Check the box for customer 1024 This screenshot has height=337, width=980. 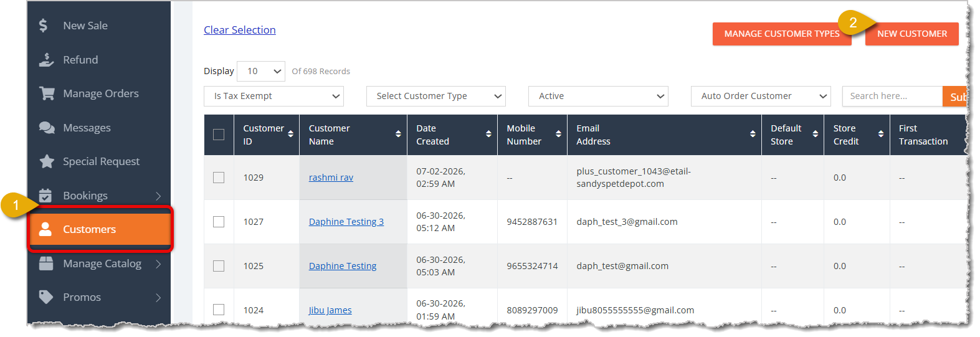(219, 310)
